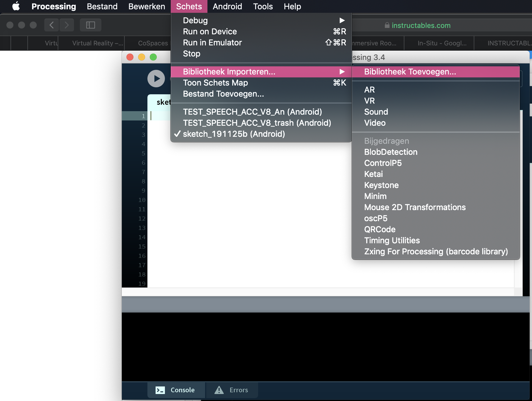The image size is (532, 401).
Task: Import the VR library
Action: (x=436, y=101)
